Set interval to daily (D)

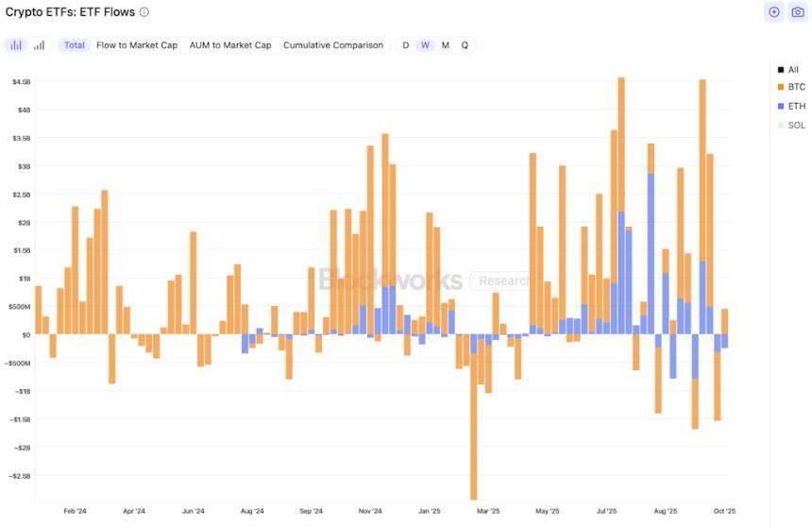click(x=406, y=45)
